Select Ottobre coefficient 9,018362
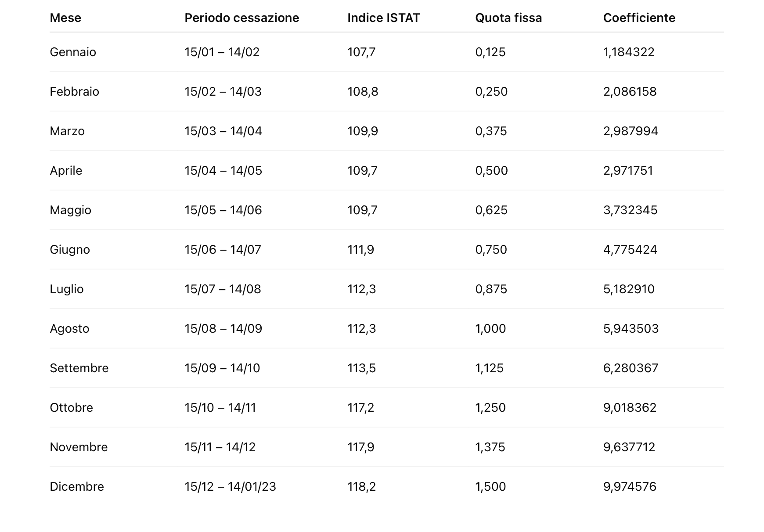 (630, 408)
